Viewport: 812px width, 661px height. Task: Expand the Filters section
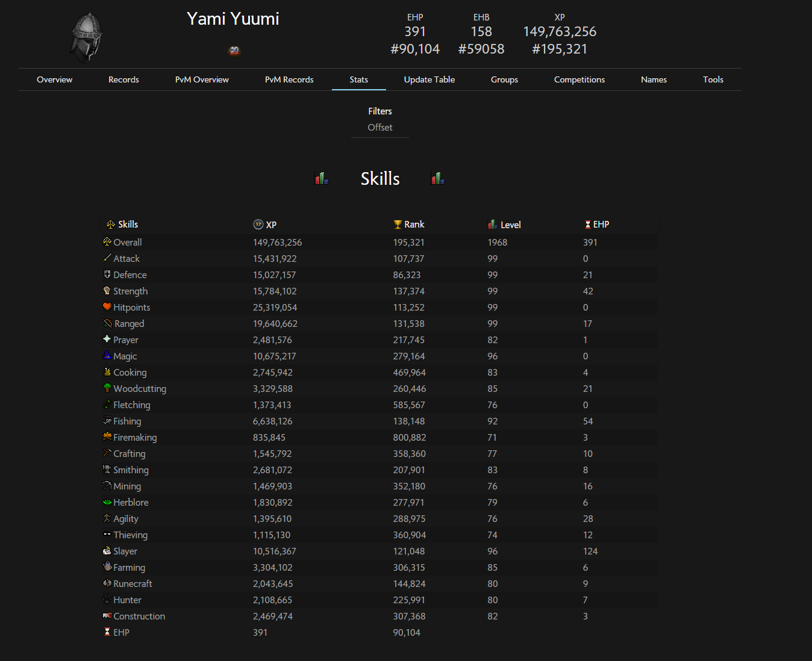tap(380, 111)
